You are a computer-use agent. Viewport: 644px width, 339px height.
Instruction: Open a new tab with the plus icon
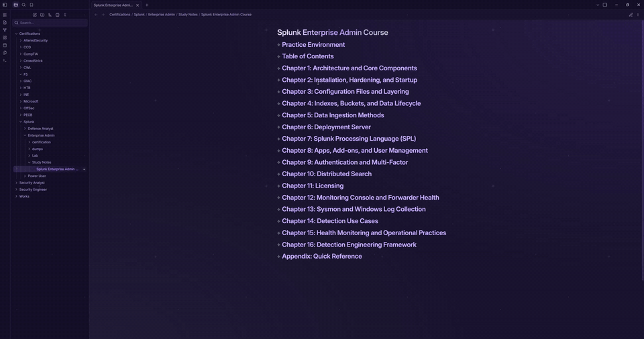(147, 5)
